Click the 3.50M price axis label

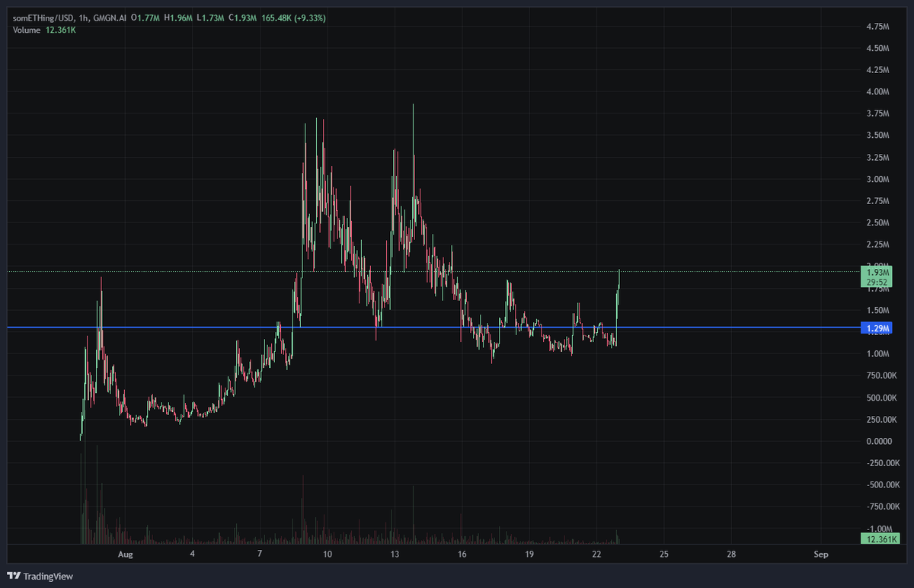pos(878,136)
